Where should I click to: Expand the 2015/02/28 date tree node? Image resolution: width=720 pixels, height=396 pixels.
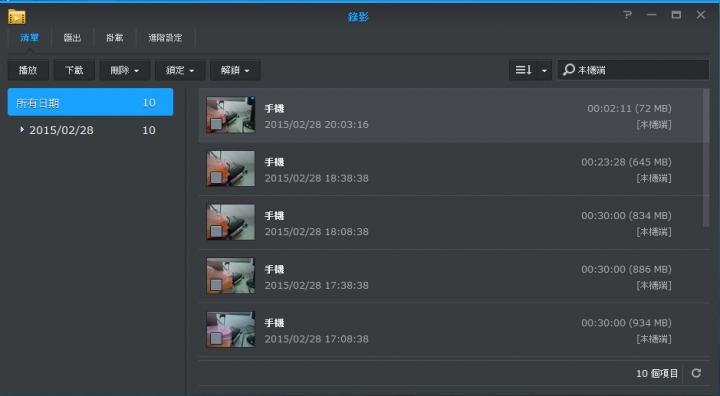coord(22,130)
